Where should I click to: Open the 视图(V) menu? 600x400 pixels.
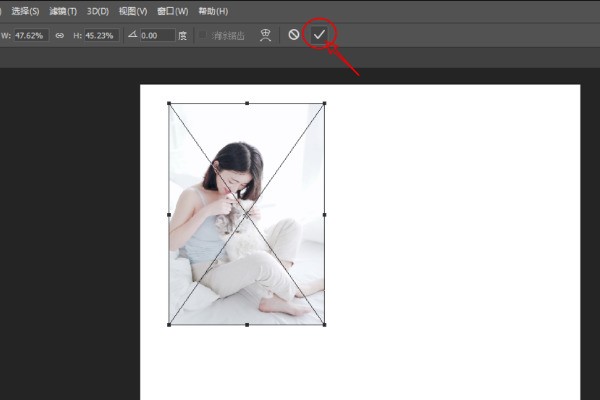133,11
